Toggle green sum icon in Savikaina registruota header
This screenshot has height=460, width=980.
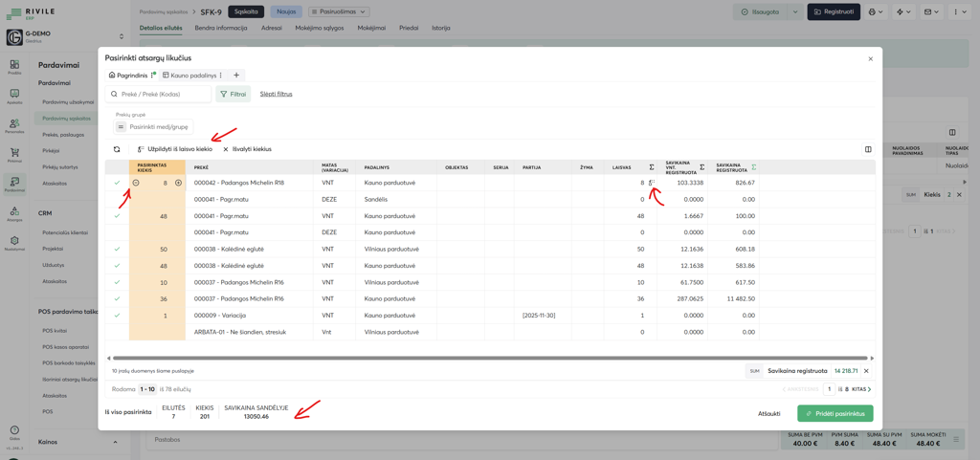[754, 167]
